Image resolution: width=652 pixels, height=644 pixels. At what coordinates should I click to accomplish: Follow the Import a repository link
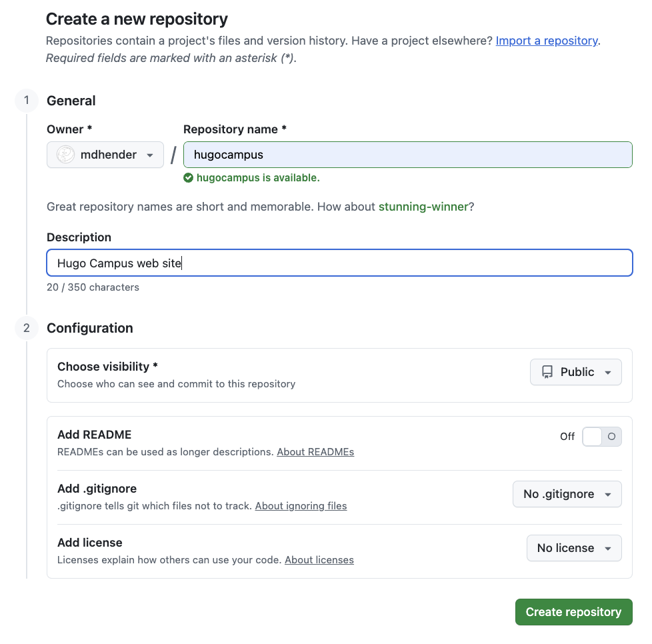pyautogui.click(x=546, y=41)
